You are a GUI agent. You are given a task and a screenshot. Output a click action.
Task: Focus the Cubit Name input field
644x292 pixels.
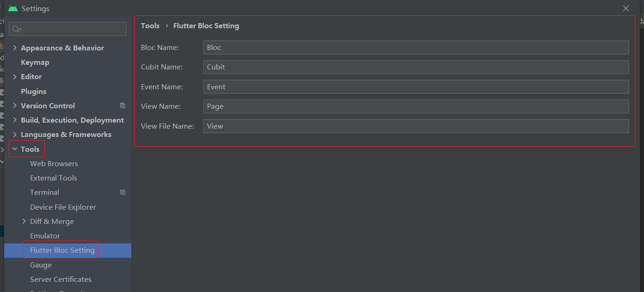click(x=416, y=67)
